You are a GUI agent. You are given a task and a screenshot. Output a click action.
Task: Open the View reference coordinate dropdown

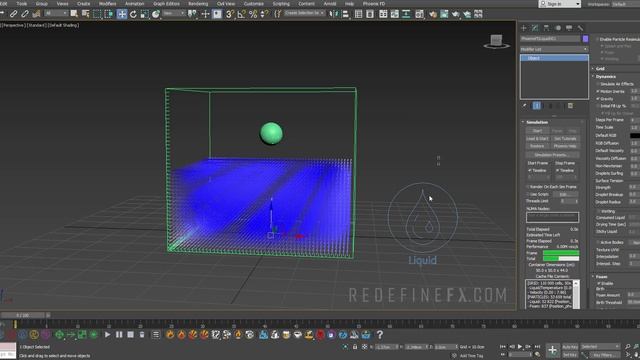[x=173, y=13]
